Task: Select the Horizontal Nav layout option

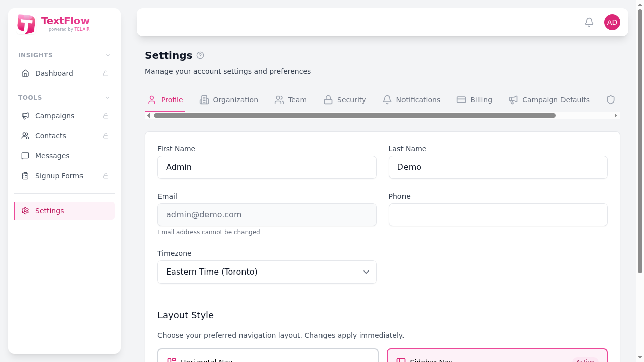Action: [x=268, y=357]
